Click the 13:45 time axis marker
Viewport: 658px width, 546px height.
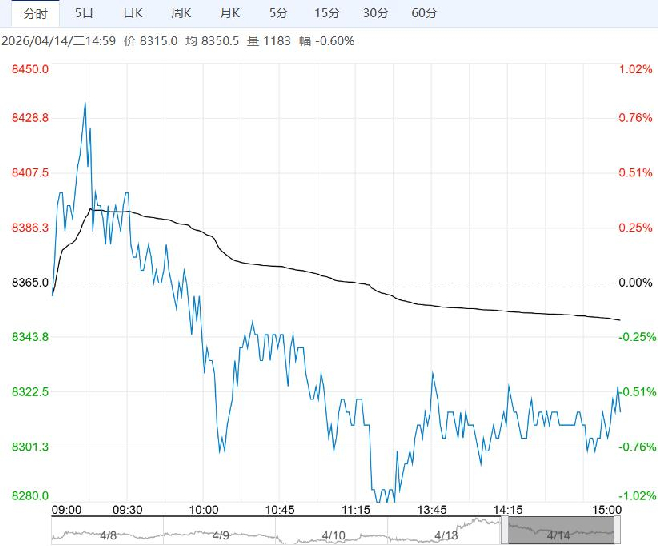[432, 509]
